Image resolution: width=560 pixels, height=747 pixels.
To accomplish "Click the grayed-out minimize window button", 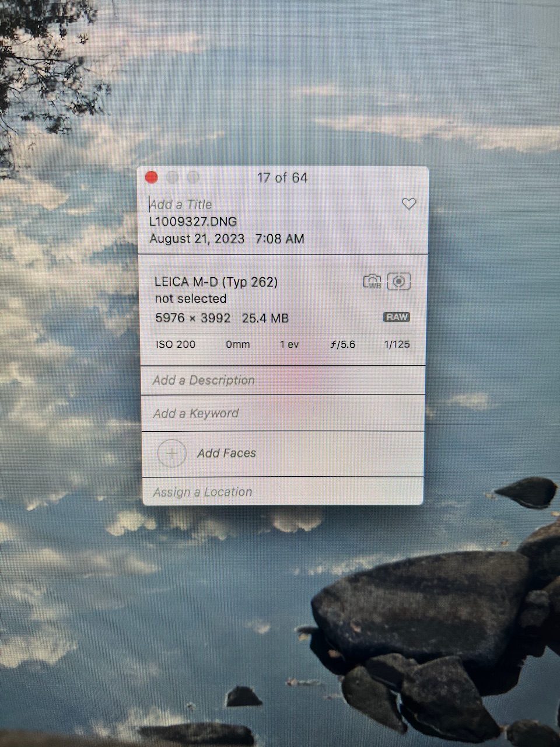I will point(173,177).
